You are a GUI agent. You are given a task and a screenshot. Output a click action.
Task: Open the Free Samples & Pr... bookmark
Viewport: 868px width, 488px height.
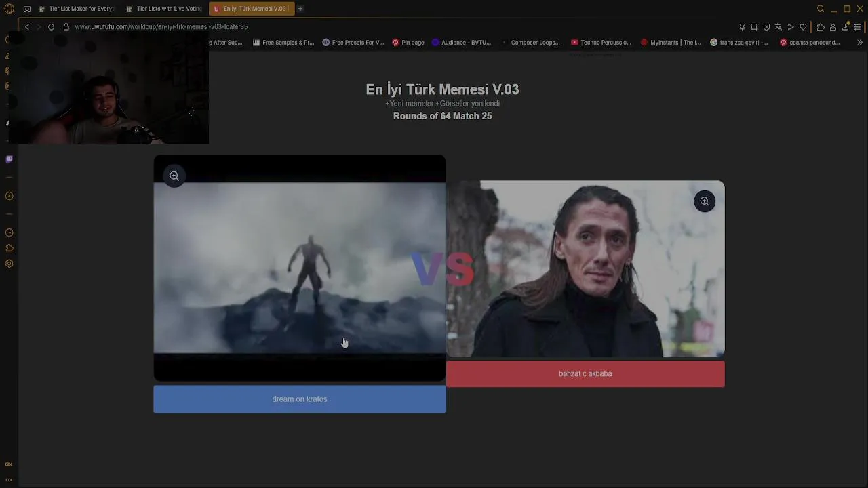click(x=283, y=43)
